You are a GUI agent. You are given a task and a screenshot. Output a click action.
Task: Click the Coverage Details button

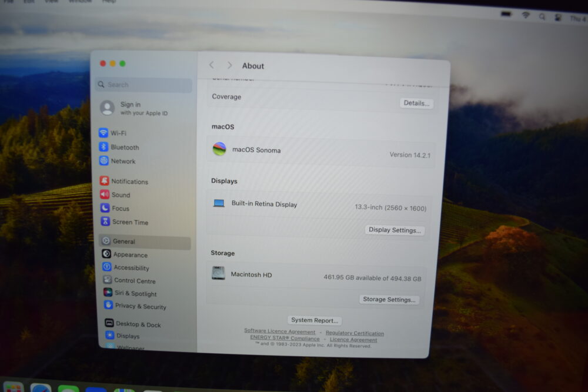click(416, 103)
